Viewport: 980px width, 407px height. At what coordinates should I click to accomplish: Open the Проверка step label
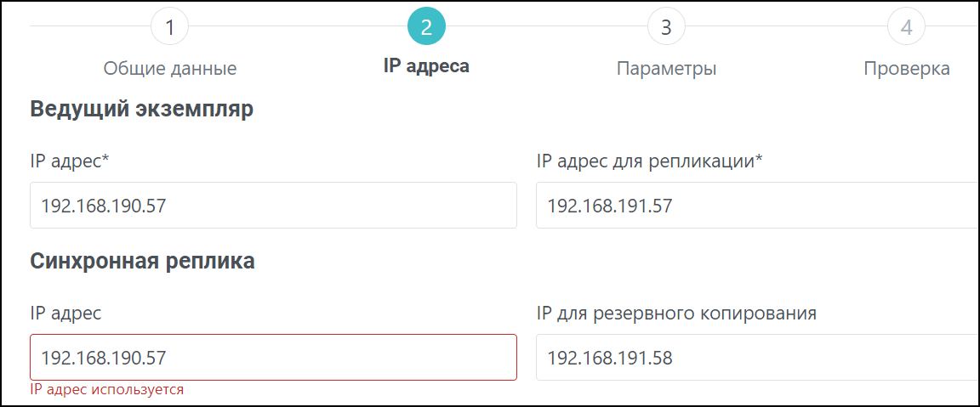907,69
